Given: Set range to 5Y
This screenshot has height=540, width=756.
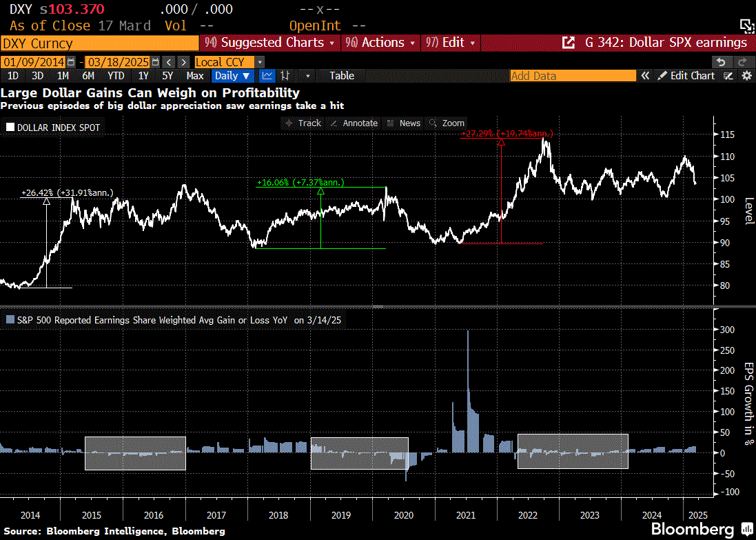Looking at the screenshot, I should coord(167,76).
